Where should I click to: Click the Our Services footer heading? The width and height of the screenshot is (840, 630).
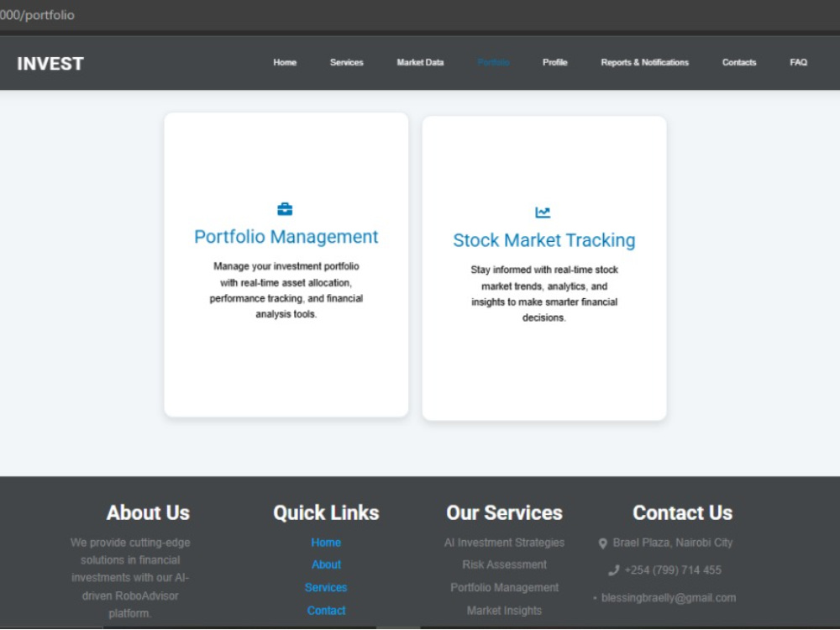(504, 512)
